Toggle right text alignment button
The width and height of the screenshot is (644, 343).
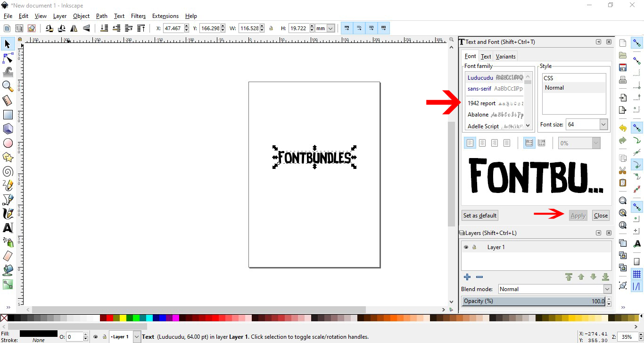pos(495,142)
